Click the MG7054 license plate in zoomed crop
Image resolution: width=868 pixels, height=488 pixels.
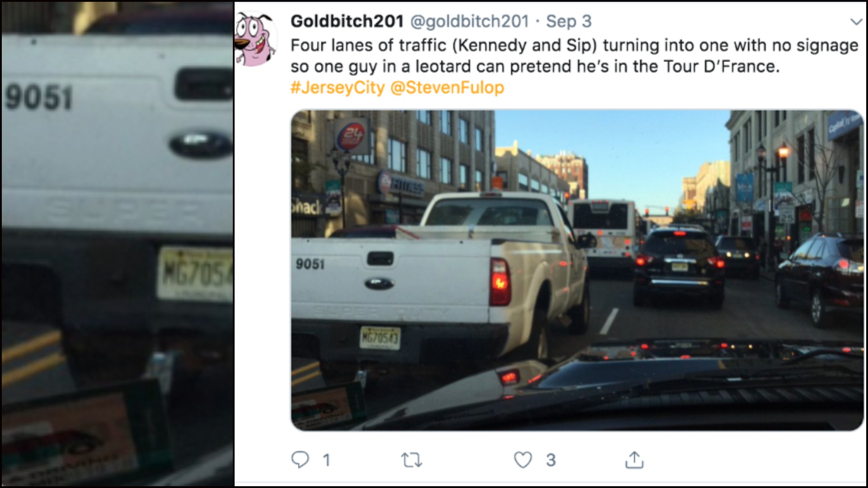(195, 274)
